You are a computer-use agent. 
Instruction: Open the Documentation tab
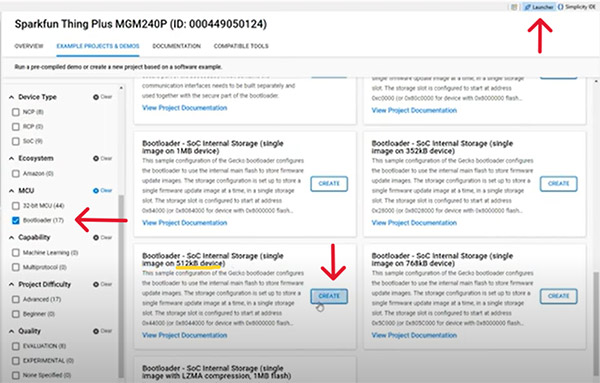(176, 46)
